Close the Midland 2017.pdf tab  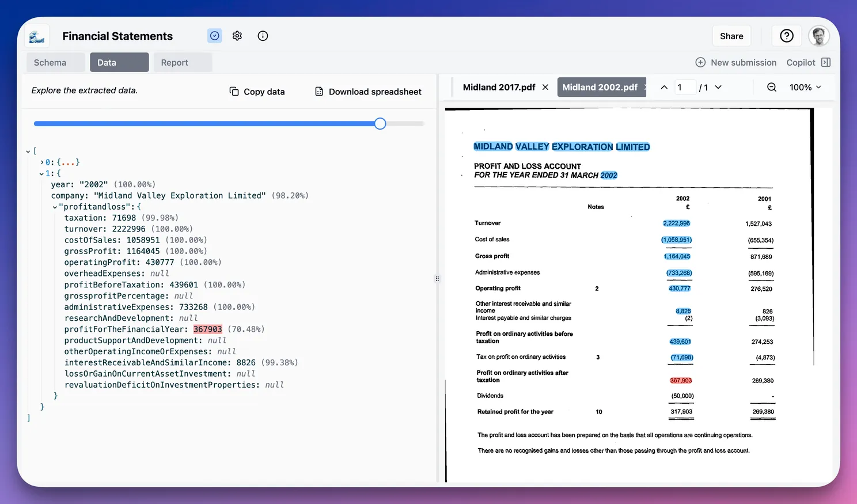pyautogui.click(x=545, y=87)
